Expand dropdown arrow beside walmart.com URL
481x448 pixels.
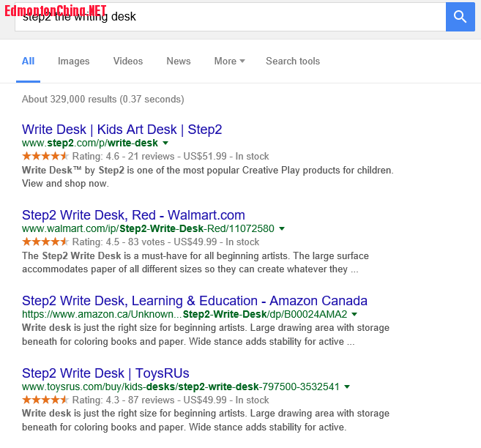(x=282, y=228)
